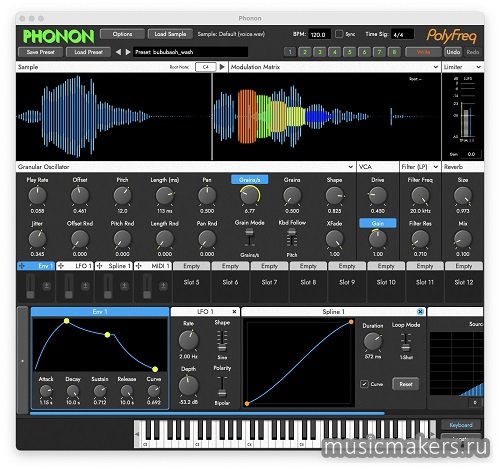This screenshot has width=500, height=470.
Task: Open the Filter (LP) type dropdown
Action: pos(435,167)
